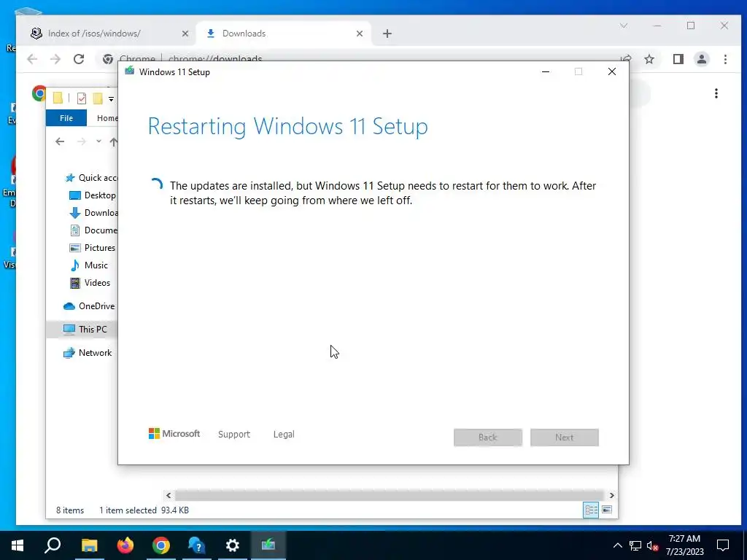
Task: Click Properties checkmark icon in Explorer toolbar
Action: click(x=82, y=98)
